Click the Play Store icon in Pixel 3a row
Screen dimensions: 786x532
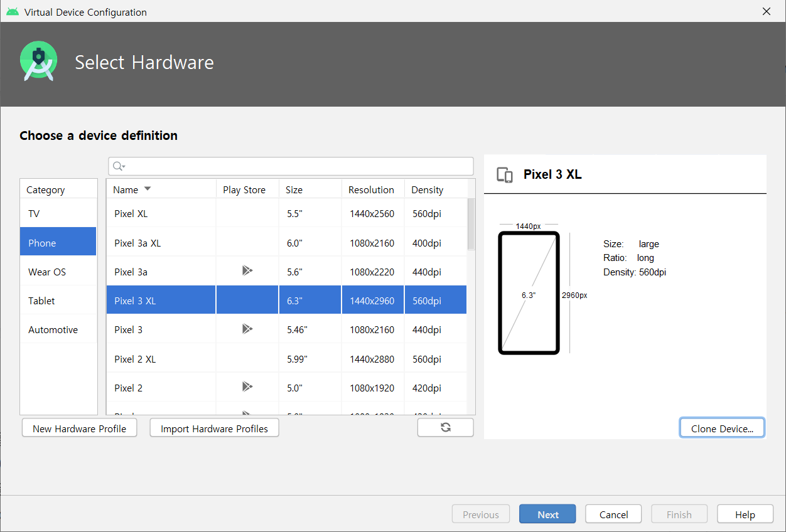click(247, 270)
